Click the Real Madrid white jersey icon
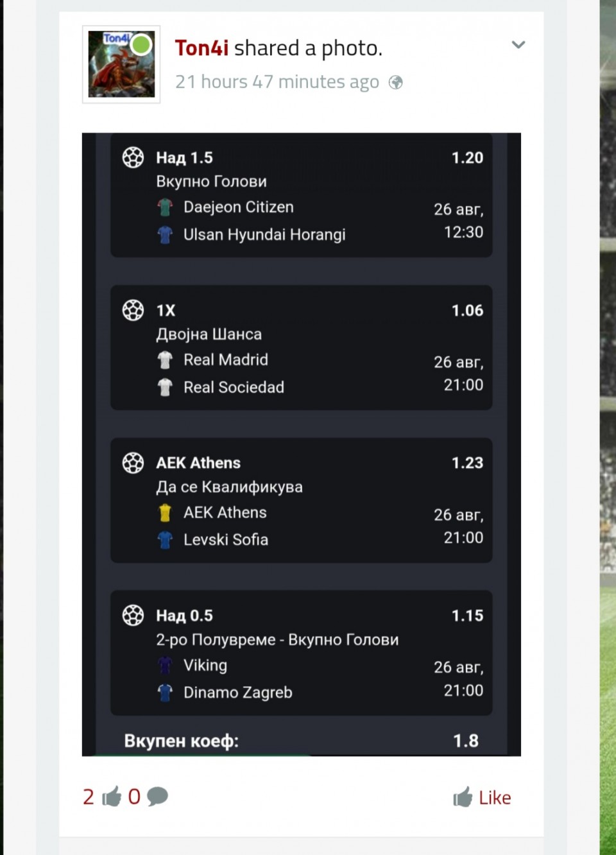 coord(166,360)
